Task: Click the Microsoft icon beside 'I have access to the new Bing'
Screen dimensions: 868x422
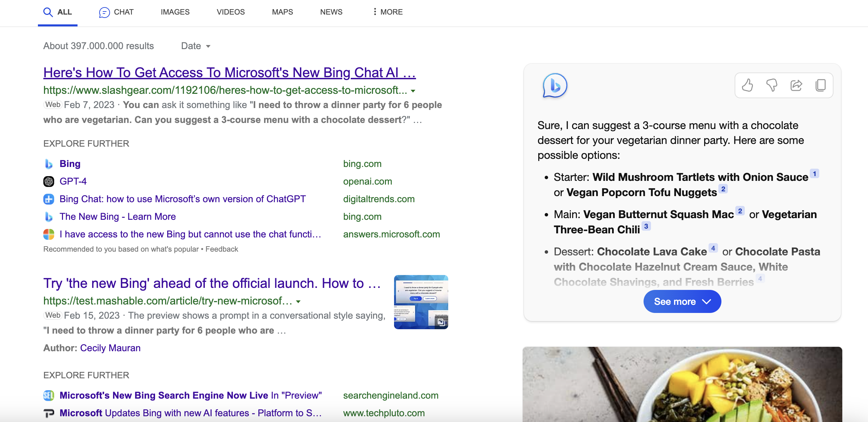Action: (x=49, y=234)
